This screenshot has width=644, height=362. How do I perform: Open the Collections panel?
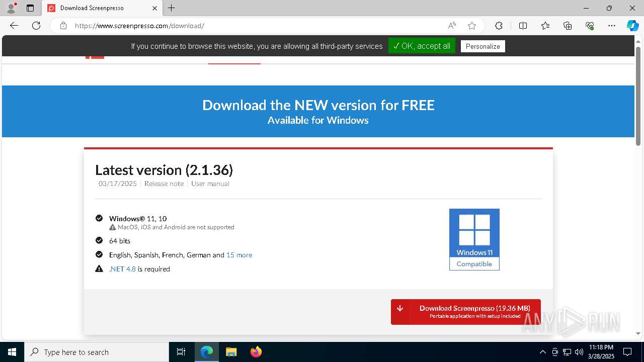[x=568, y=26]
